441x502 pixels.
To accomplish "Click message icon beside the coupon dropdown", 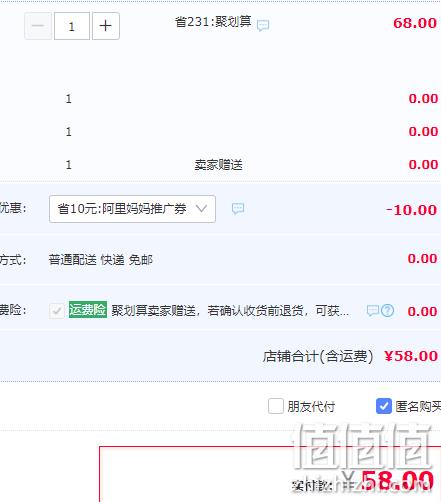I will 238,209.
